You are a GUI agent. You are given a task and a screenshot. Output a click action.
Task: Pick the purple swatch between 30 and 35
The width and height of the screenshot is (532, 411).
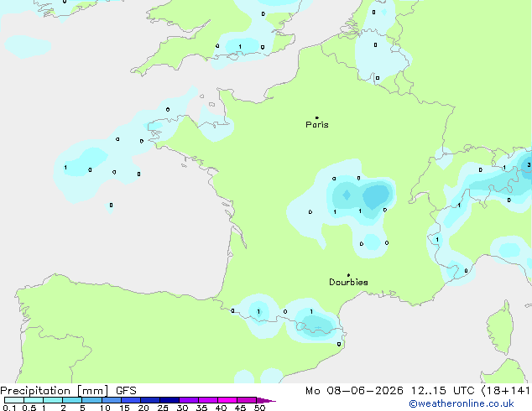pyautogui.click(x=188, y=400)
